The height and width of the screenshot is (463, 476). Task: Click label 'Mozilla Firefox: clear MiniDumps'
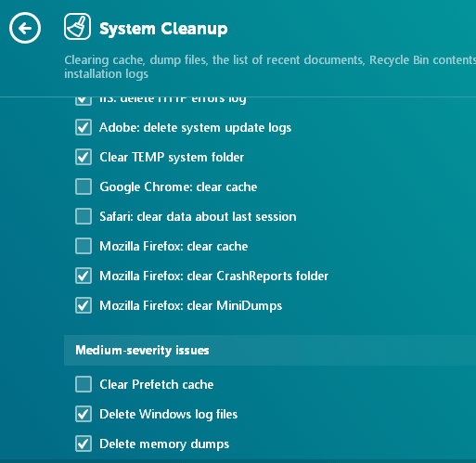[x=191, y=306]
